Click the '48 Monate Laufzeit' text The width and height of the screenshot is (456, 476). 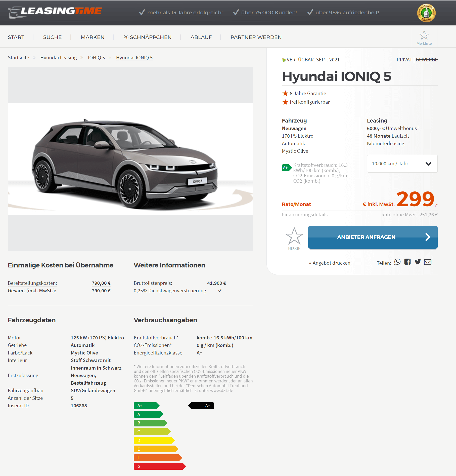[x=388, y=136]
